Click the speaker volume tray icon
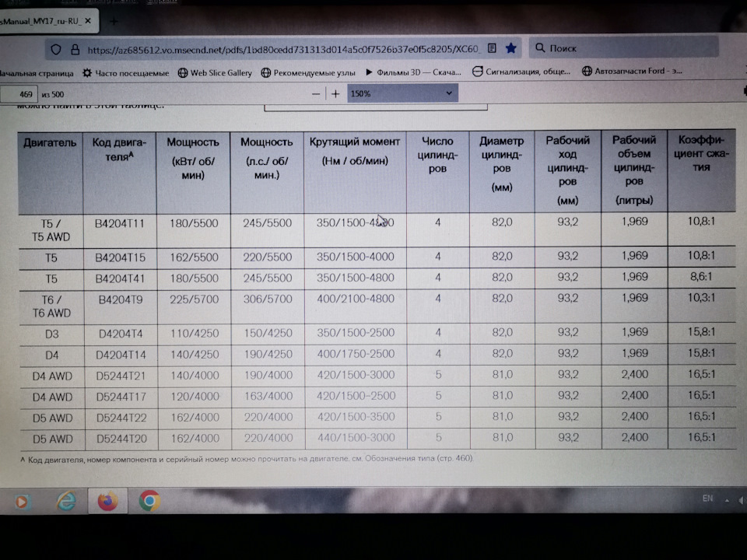Image resolution: width=747 pixels, height=560 pixels. pos(742,500)
